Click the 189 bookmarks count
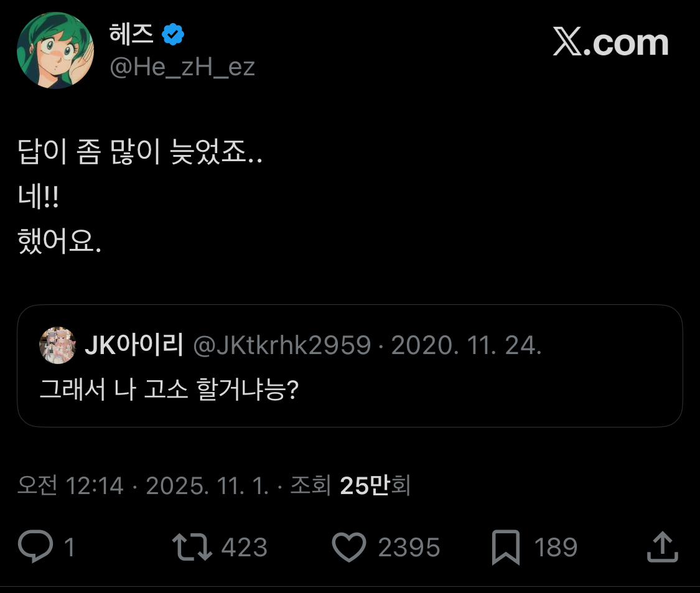700x593 pixels. pos(556,548)
